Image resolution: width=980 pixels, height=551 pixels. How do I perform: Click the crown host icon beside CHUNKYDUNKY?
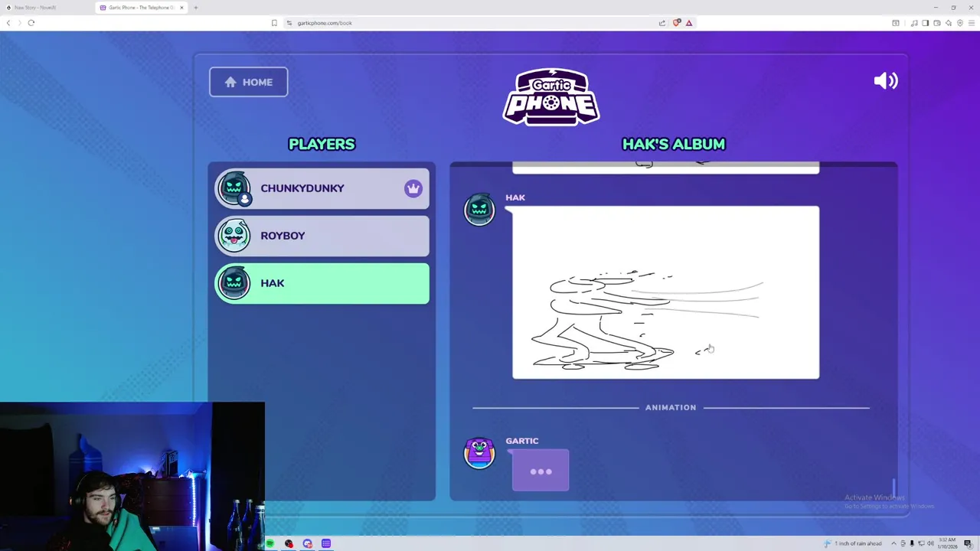413,188
